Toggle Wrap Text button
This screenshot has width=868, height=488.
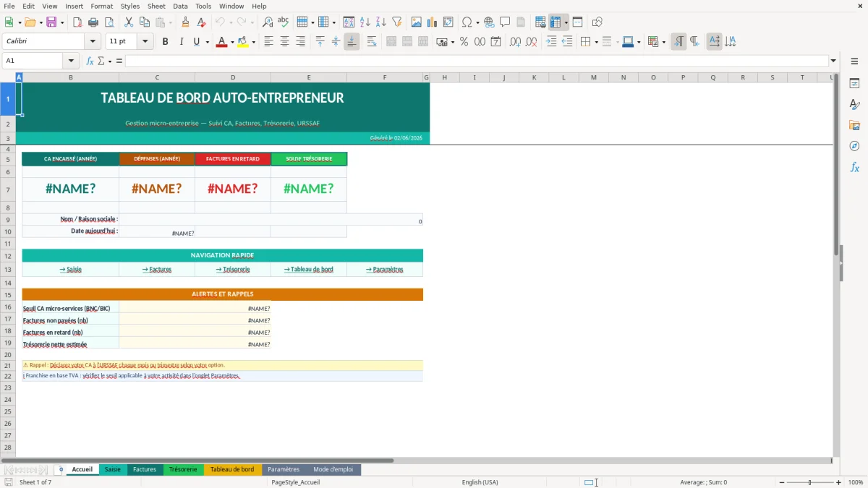pyautogui.click(x=372, y=42)
